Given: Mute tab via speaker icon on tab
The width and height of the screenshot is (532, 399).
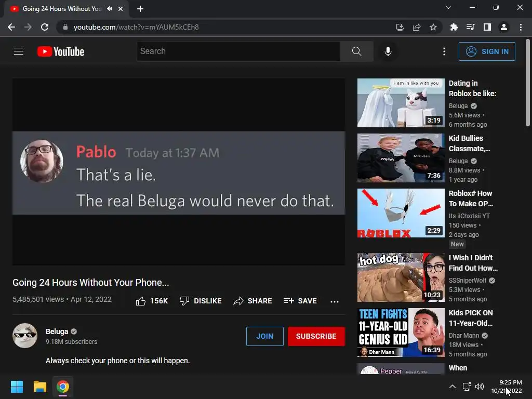Looking at the screenshot, I should point(109,9).
